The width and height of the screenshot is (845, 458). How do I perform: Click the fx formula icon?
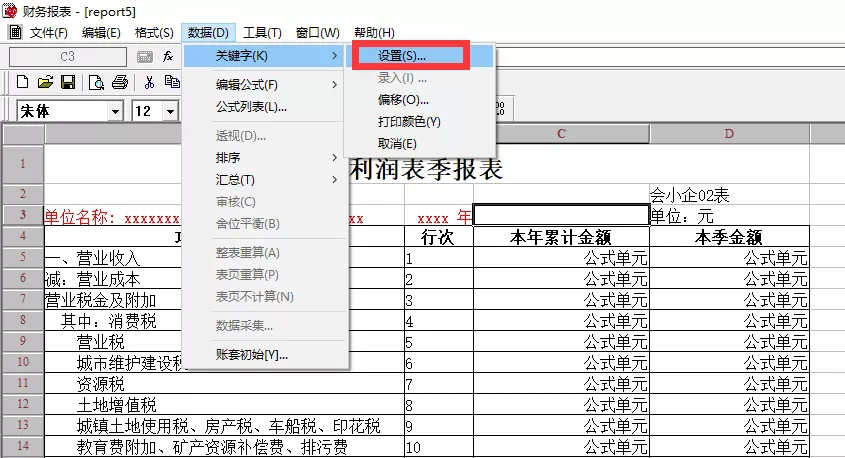[168, 57]
